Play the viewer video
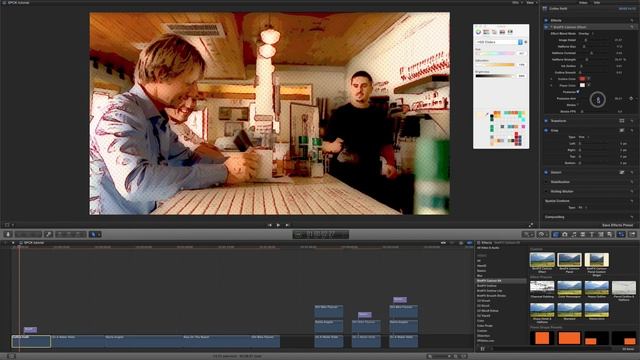 point(278,225)
